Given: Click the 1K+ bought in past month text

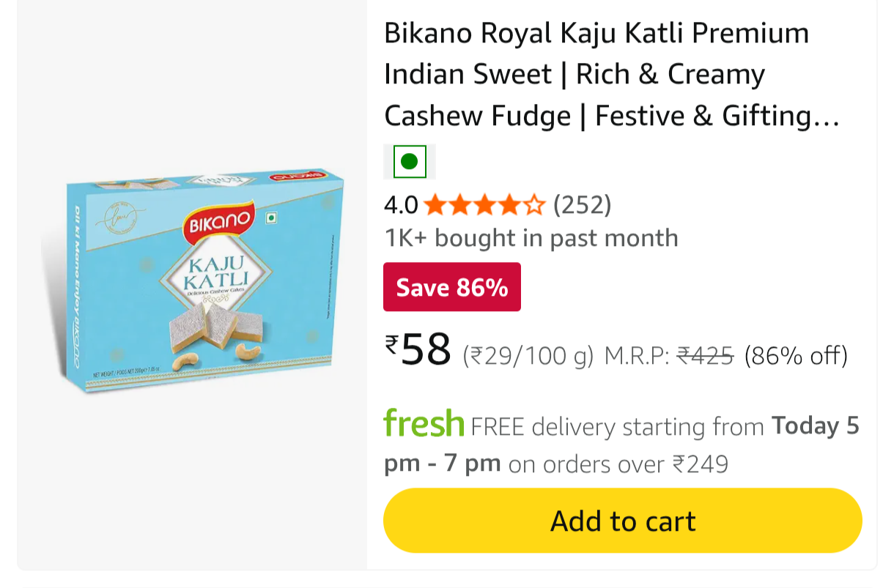Looking at the screenshot, I should click(x=531, y=238).
